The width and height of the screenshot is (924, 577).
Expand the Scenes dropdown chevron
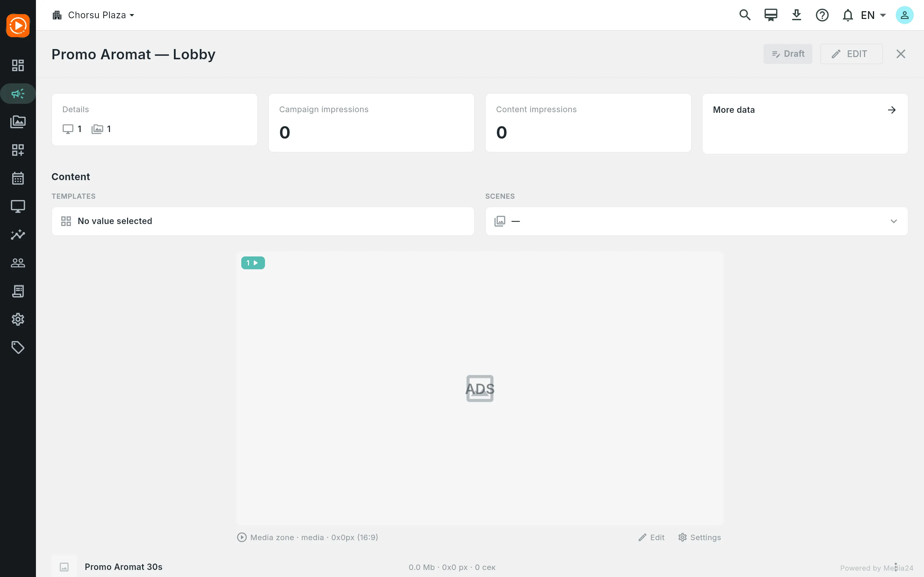[x=894, y=221]
